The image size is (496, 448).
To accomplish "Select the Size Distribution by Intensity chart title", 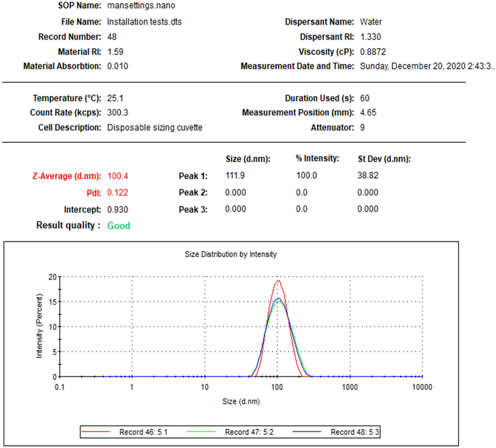I will [x=231, y=254].
